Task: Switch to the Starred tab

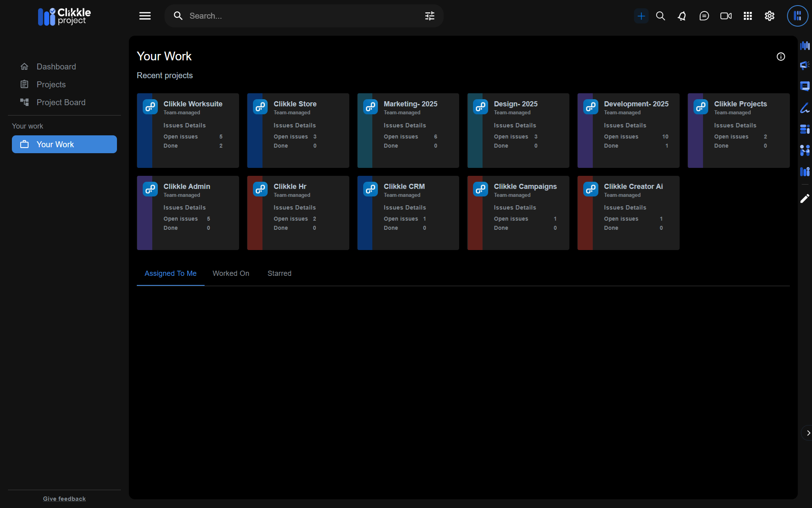Action: click(279, 273)
